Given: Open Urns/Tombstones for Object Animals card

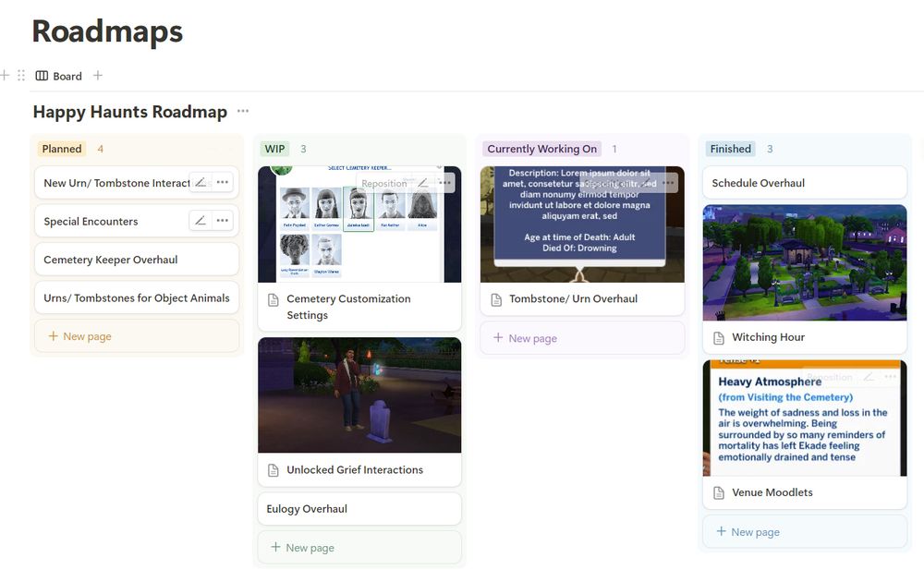Looking at the screenshot, I should click(137, 297).
